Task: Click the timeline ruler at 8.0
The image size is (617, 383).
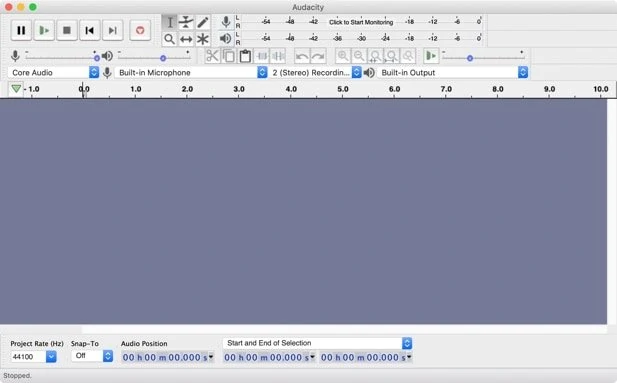Action: [x=498, y=89]
